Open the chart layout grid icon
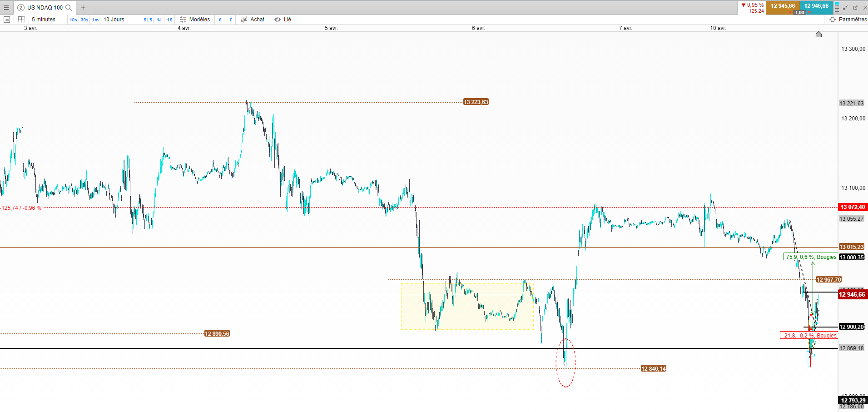The image size is (868, 412). click(x=21, y=20)
